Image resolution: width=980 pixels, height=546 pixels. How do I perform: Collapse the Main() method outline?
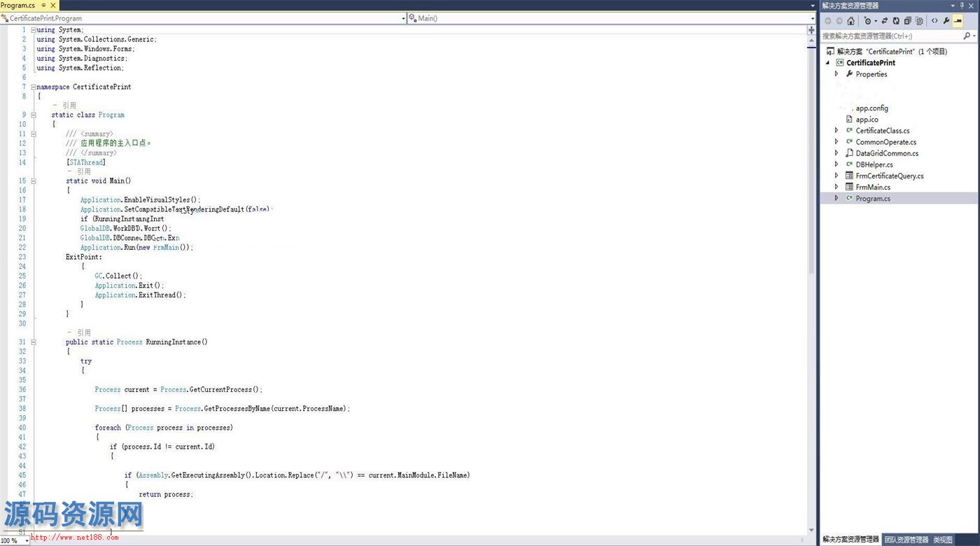[33, 181]
